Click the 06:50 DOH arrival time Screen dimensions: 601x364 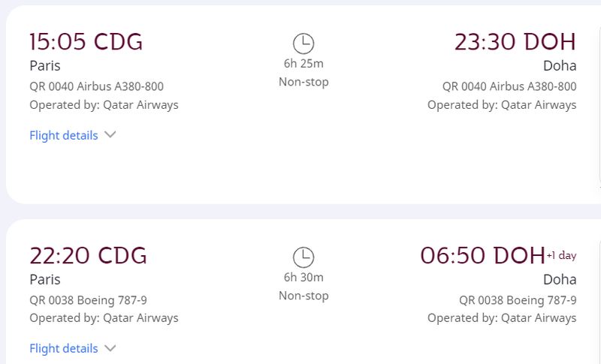482,255
